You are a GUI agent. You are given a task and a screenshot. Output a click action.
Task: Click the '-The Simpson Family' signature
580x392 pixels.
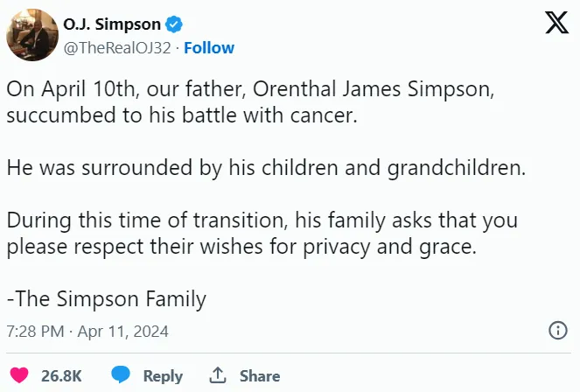click(106, 298)
